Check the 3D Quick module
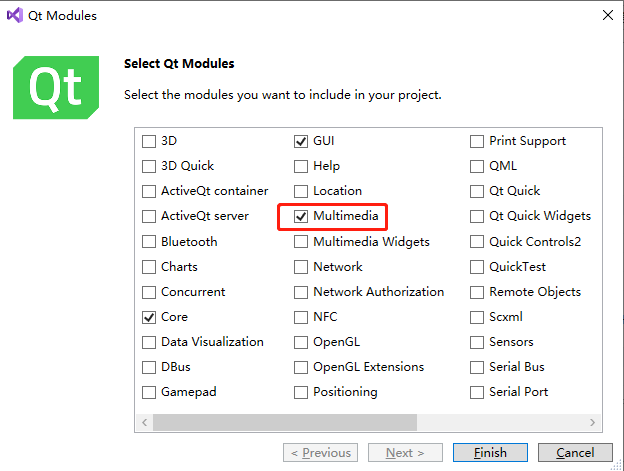624x471 pixels. tap(149, 166)
